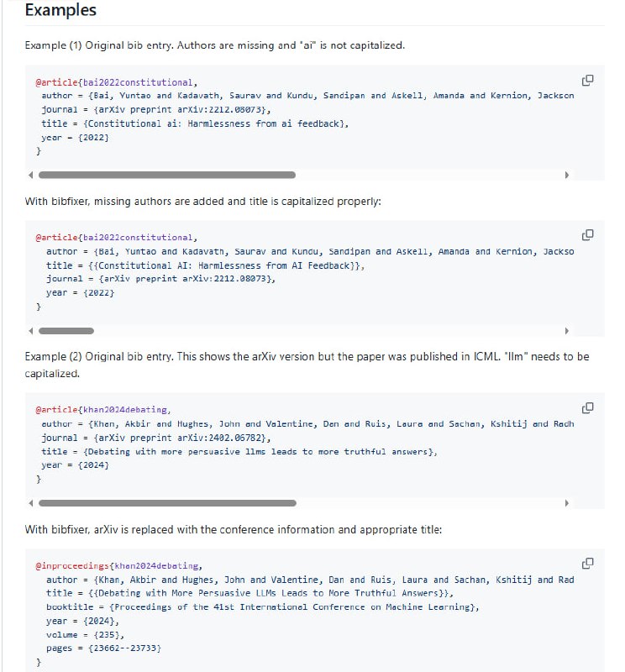Copy the original khan2024debating article entry
This screenshot has height=672, width=625.
pos(587,408)
